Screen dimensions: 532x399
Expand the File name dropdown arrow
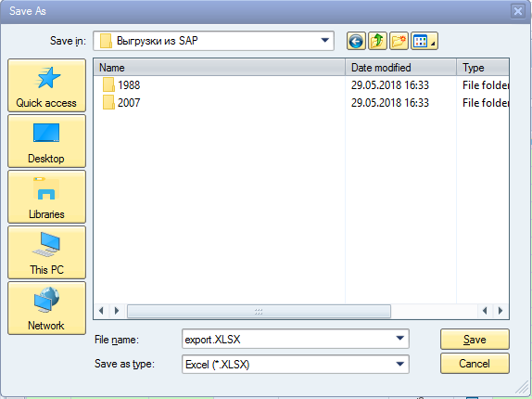(x=400, y=339)
